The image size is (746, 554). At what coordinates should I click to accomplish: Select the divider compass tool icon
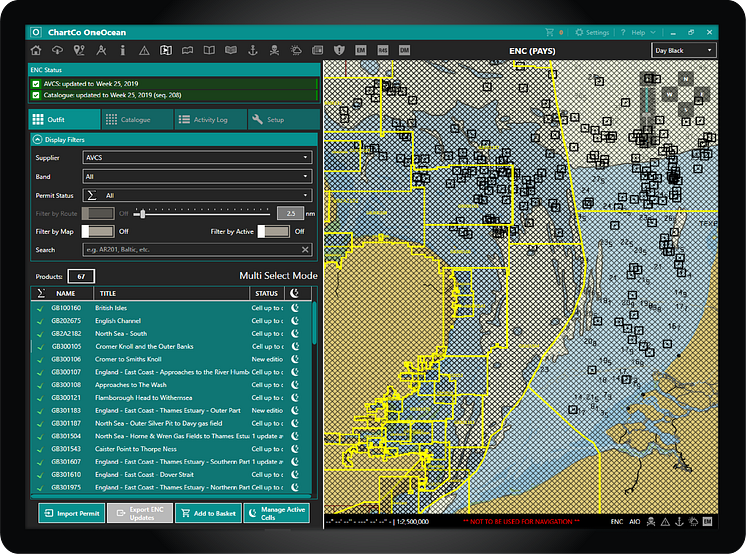click(x=101, y=50)
